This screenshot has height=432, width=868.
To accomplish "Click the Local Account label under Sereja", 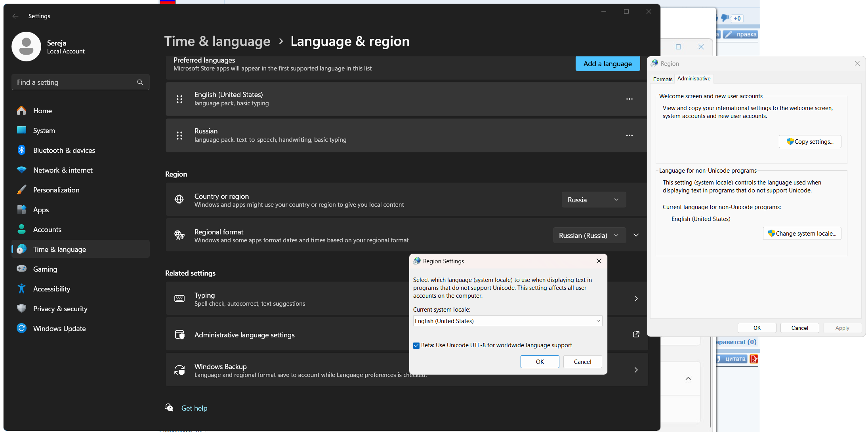I will tap(66, 51).
